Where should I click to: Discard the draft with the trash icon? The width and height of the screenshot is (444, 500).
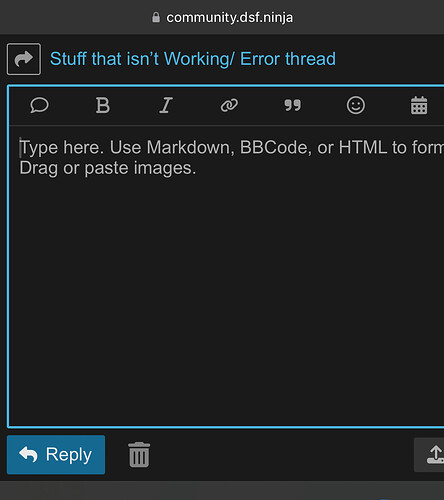tap(139, 455)
